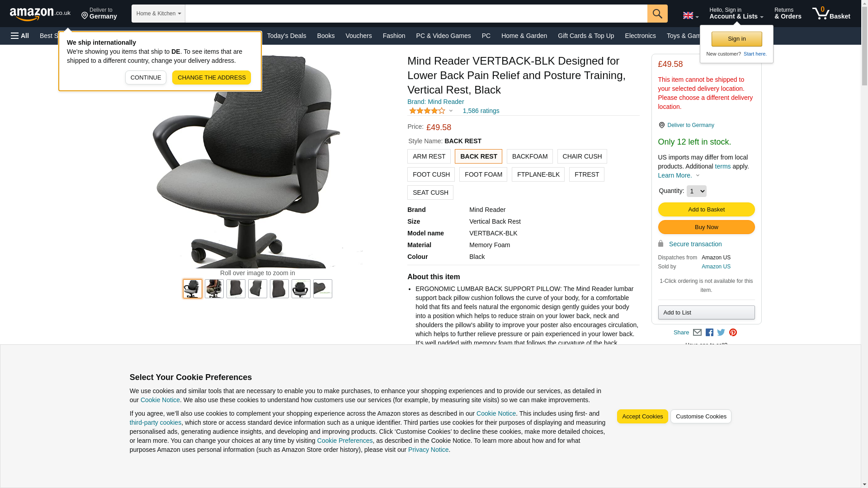Open the Electronics navigation item
868x488 pixels.
640,36
